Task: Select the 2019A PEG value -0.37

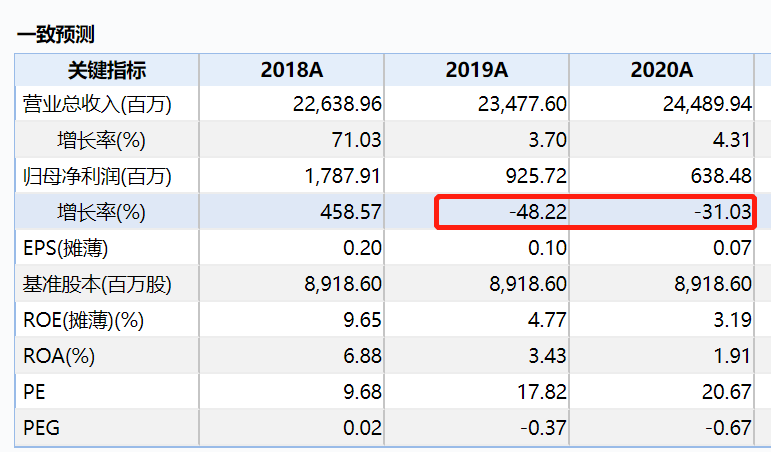Action: pyautogui.click(x=543, y=428)
